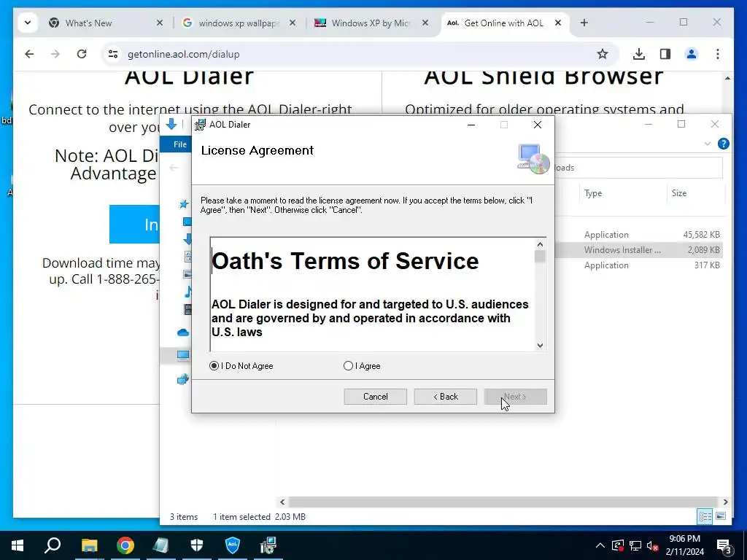Open Chrome three-dot menu
Image resolution: width=747 pixels, height=560 pixels.
click(718, 54)
